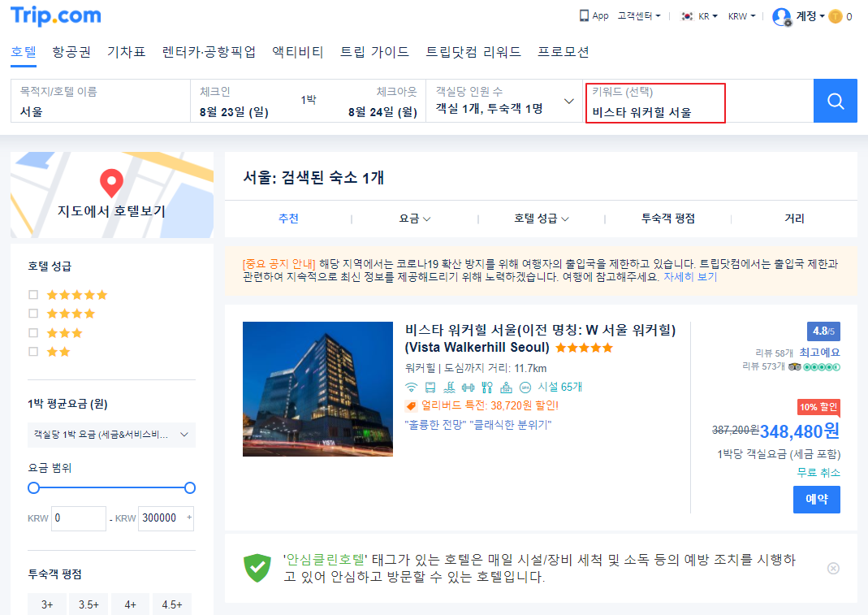Open the KR language dropdown
The image size is (868, 615).
point(707,16)
